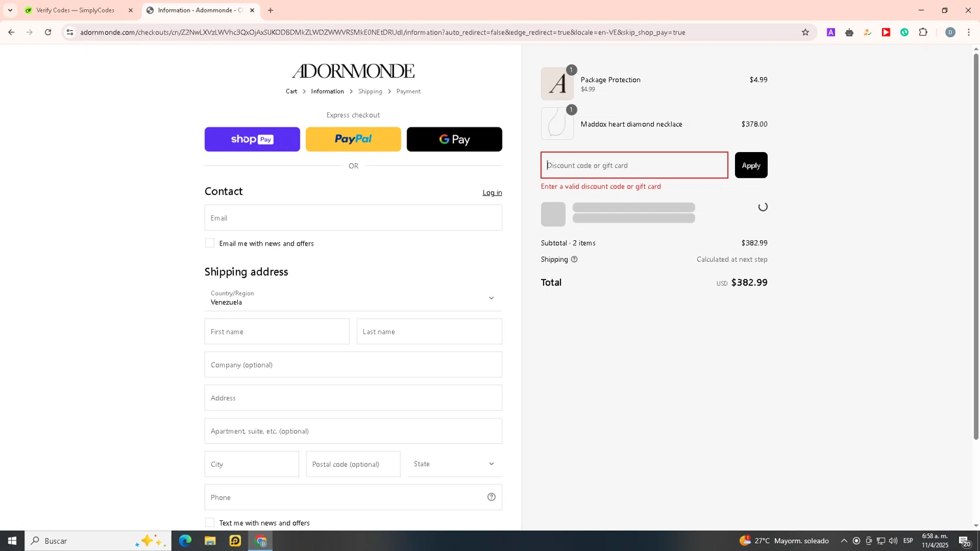Show hidden system tray icons
Viewport: 980px width, 551px height.
[844, 541]
